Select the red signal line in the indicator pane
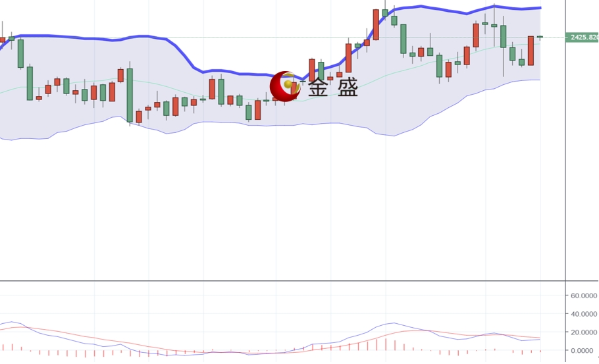 [417, 330]
